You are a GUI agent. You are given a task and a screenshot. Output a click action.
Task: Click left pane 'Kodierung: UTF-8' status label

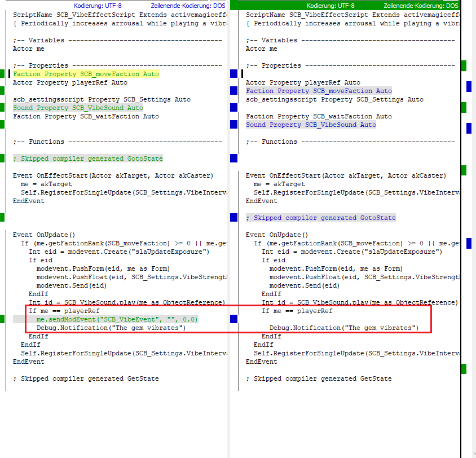[x=98, y=6]
